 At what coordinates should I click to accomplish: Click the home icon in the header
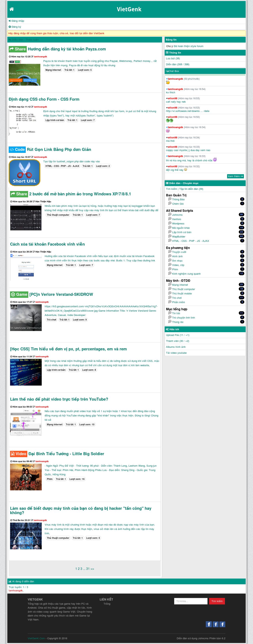[x=11, y=9]
